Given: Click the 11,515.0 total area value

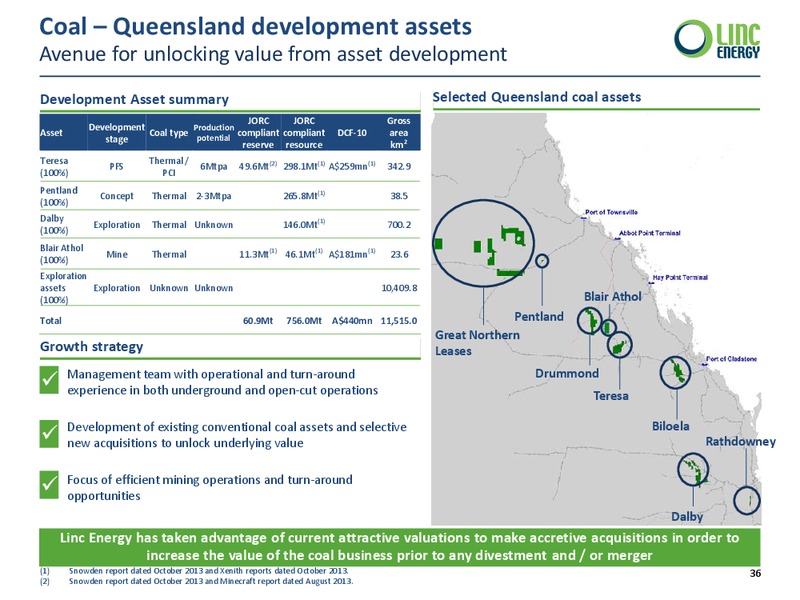Looking at the screenshot, I should 399,321.
